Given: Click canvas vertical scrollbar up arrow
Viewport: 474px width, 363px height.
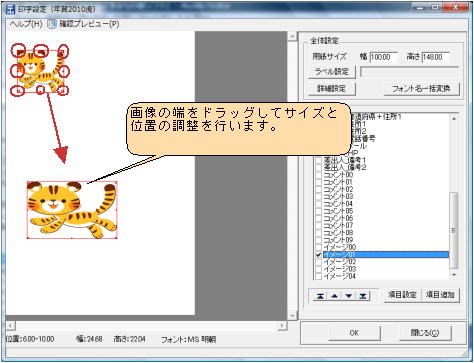Looking at the screenshot, I should (x=292, y=36).
